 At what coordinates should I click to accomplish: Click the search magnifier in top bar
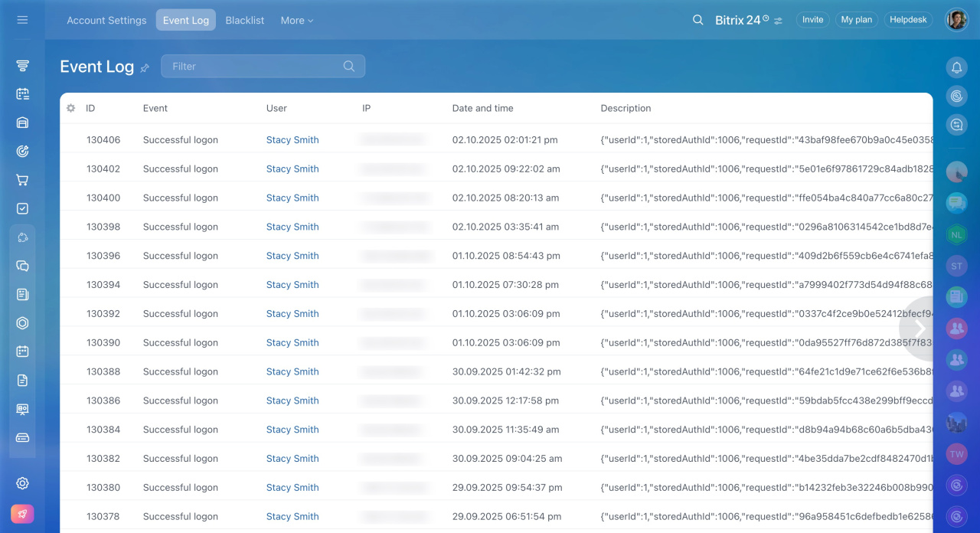[697, 20]
